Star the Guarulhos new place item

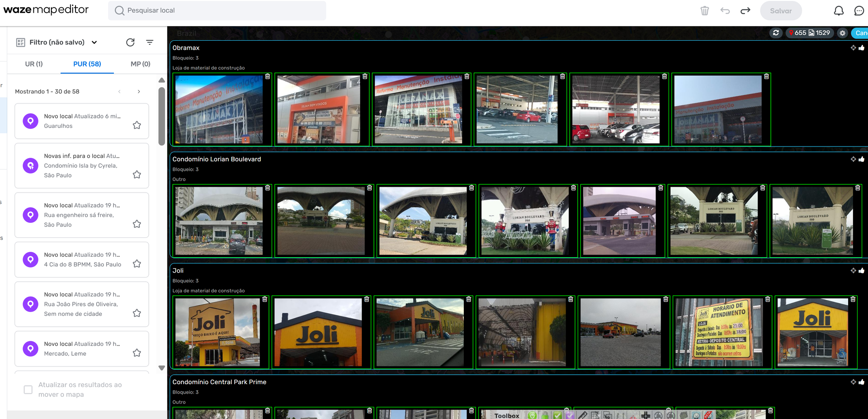pos(137,125)
